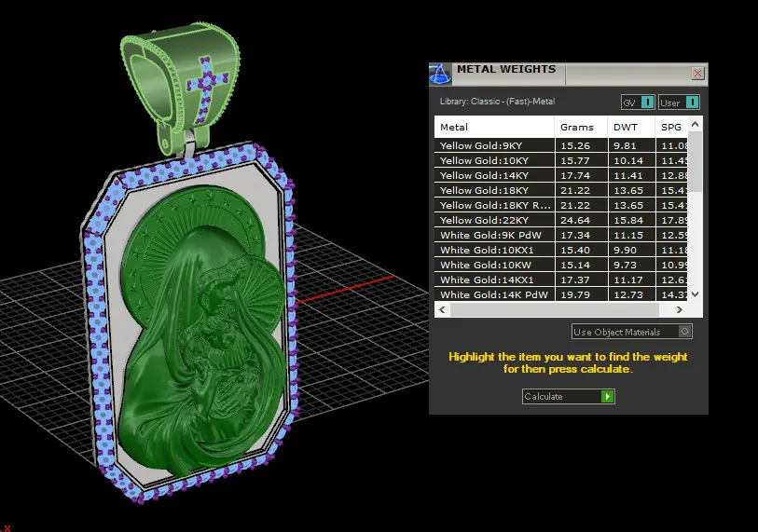The image size is (758, 532).
Task: Enable Use Object Materials option
Action: click(x=631, y=332)
